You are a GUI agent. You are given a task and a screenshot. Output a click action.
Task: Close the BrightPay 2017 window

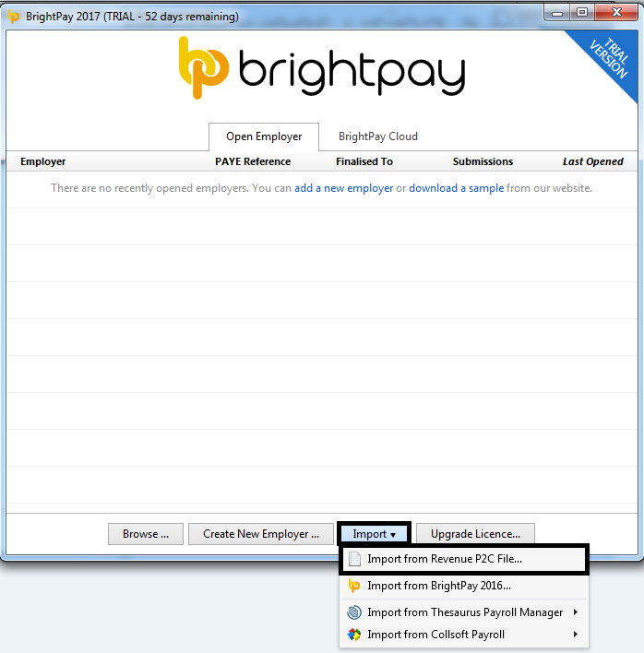coord(616,13)
